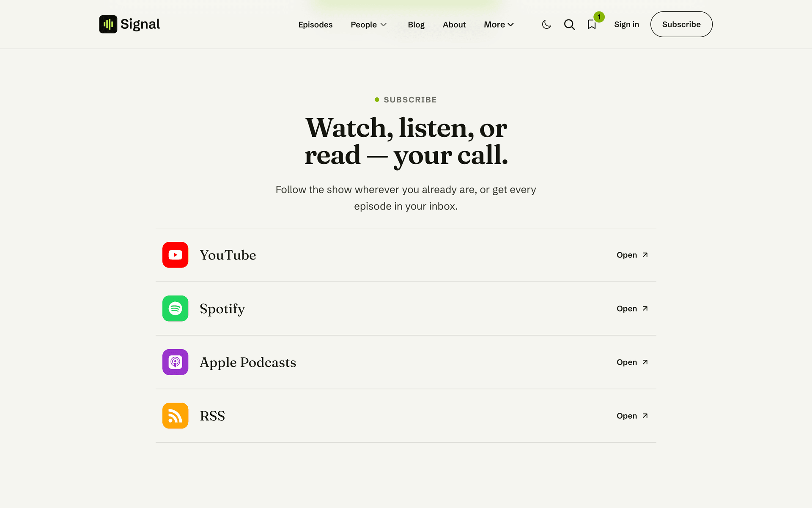
Task: Click the arrow icon in Apple Podcasts row
Action: coord(645,362)
